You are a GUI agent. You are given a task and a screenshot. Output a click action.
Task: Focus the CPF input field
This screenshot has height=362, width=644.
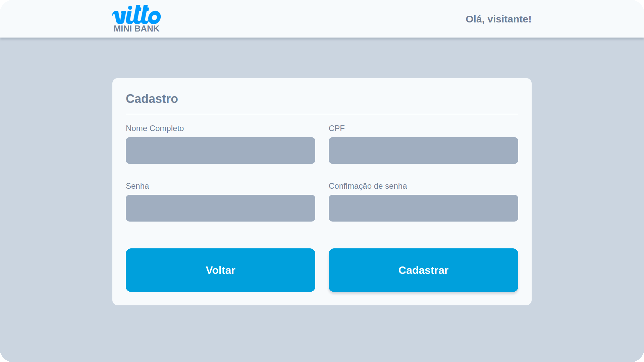[423, 150]
